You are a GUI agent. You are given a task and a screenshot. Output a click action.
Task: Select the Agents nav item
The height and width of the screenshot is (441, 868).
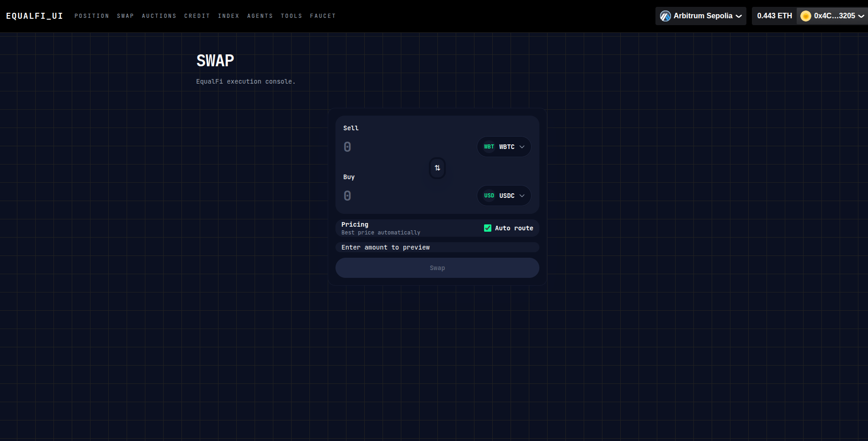click(x=260, y=16)
